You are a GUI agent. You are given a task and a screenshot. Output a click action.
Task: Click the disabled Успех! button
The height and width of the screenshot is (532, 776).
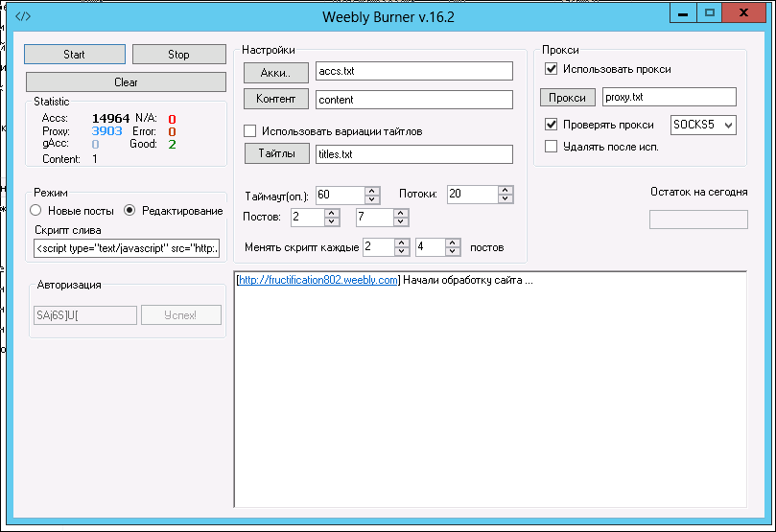[181, 315]
